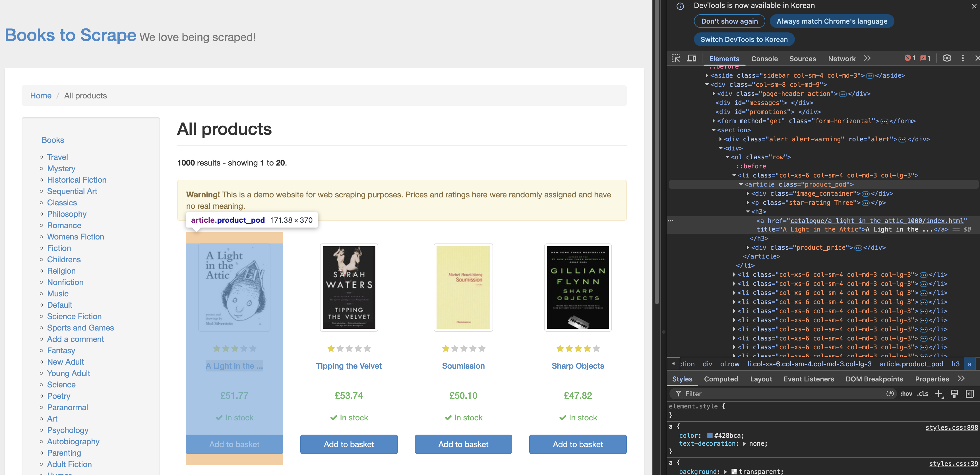Show more DevTools panel tabs
This screenshot has width=980, height=475.
coord(867,58)
